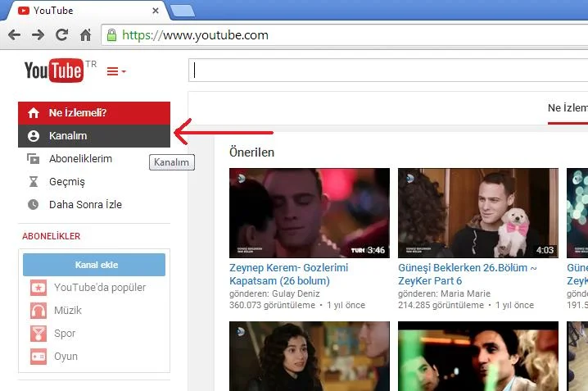The height and width of the screenshot is (391, 588).
Task: Reload the page with refresh icon
Action: click(61, 35)
